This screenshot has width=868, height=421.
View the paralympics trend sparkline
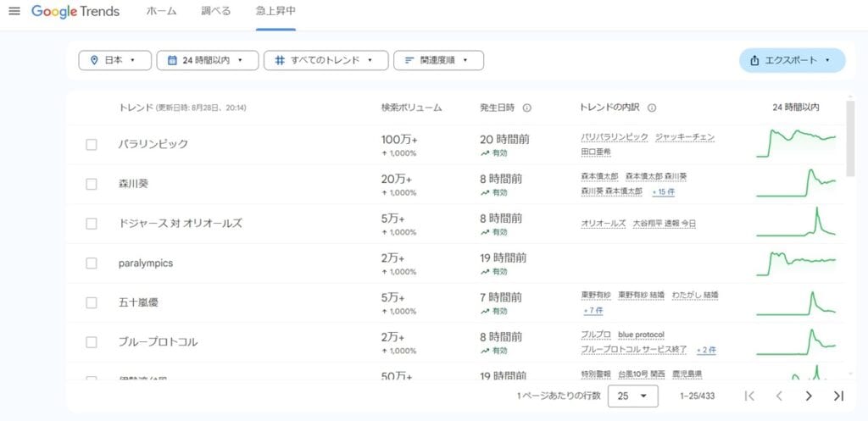(795, 263)
